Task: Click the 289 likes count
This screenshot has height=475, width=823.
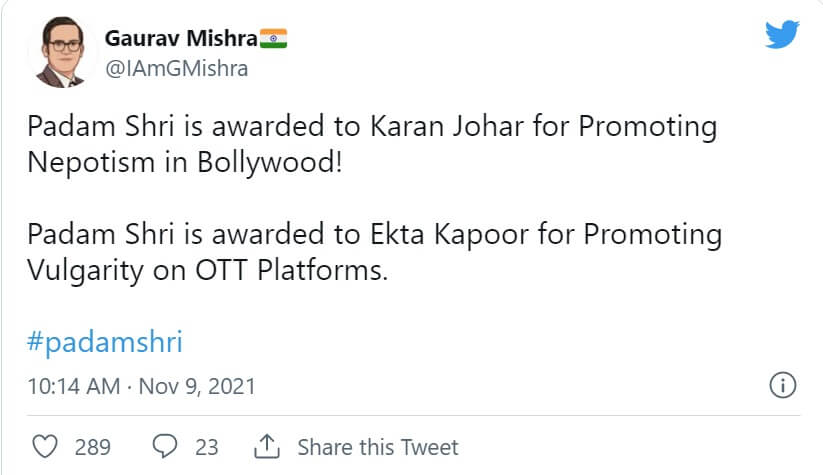Action: point(92,446)
